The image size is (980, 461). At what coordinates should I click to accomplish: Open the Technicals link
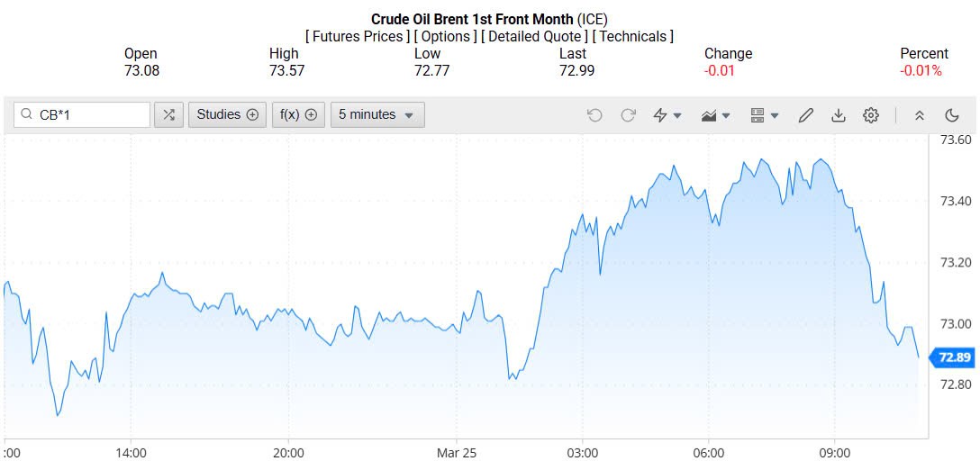coord(633,37)
